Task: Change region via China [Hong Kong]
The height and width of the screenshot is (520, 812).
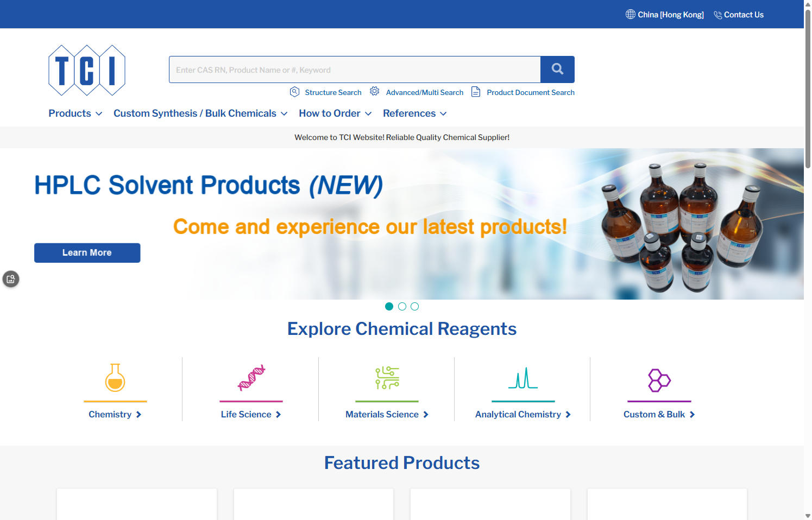Action: pyautogui.click(x=671, y=15)
